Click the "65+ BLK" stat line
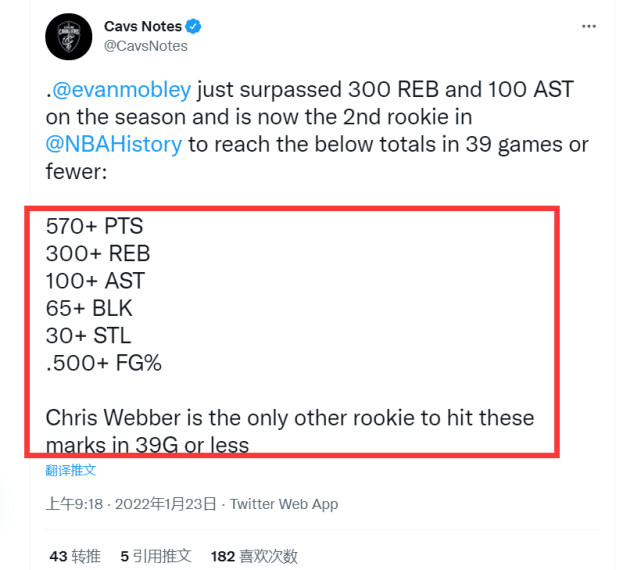Screen dimensions: 641x570 pos(89,308)
